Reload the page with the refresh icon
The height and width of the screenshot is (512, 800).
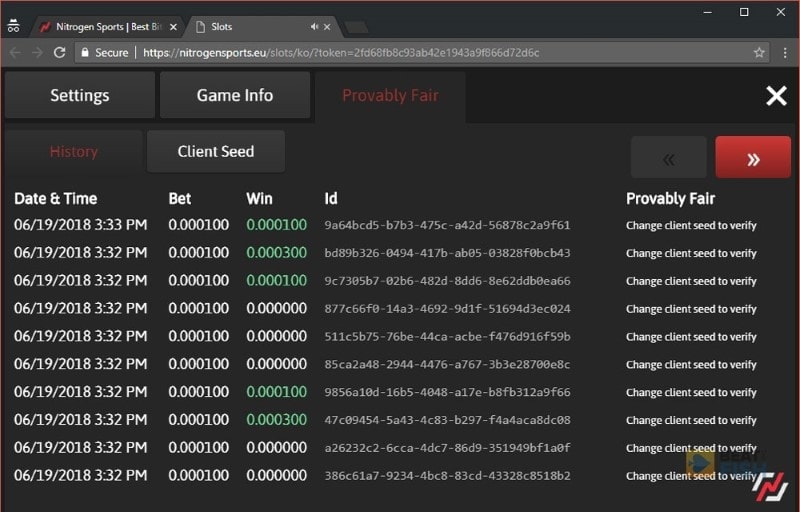pos(60,53)
